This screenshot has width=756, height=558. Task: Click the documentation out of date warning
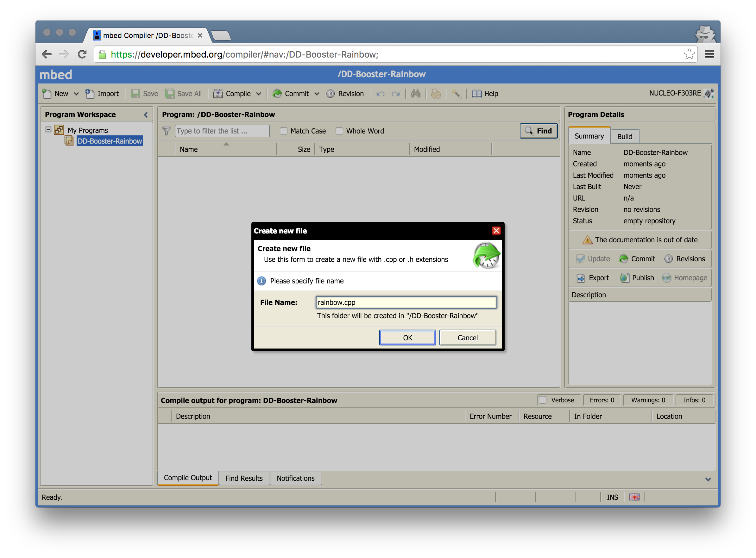(640, 240)
